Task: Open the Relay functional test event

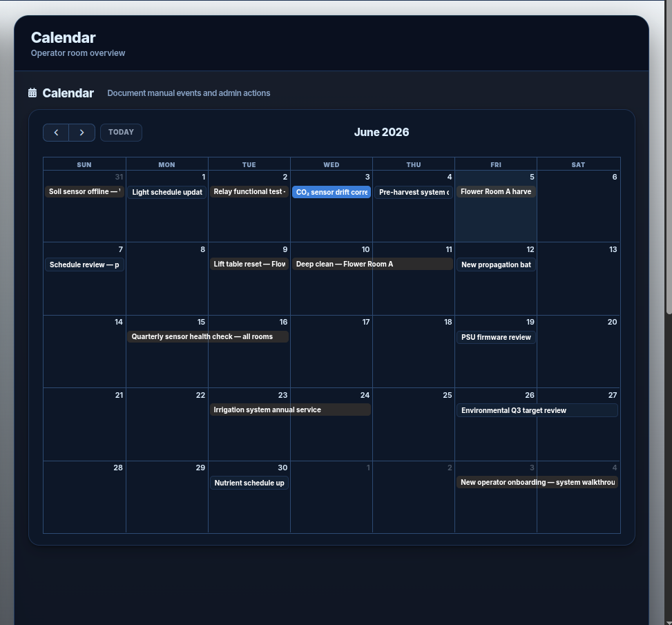Action: pos(249,191)
